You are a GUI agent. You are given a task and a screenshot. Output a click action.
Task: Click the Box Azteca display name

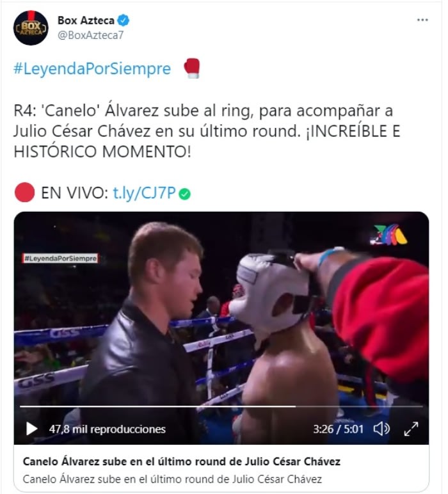point(86,20)
